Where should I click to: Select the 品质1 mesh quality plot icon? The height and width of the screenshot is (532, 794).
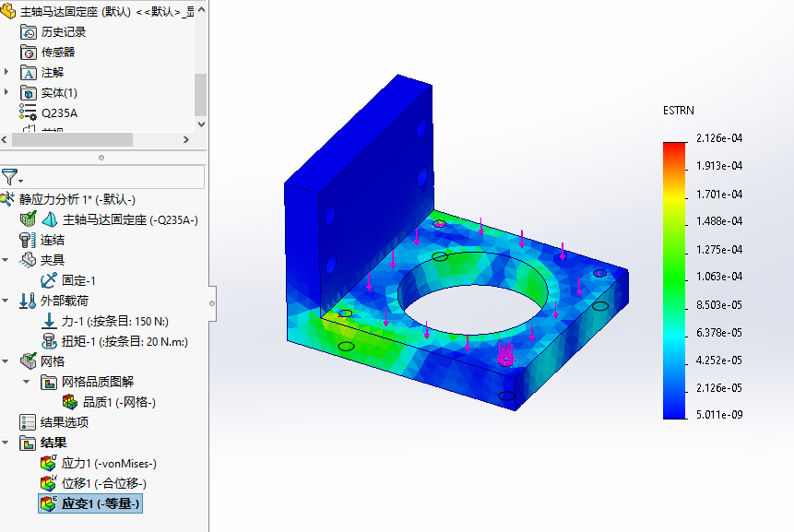(70, 402)
